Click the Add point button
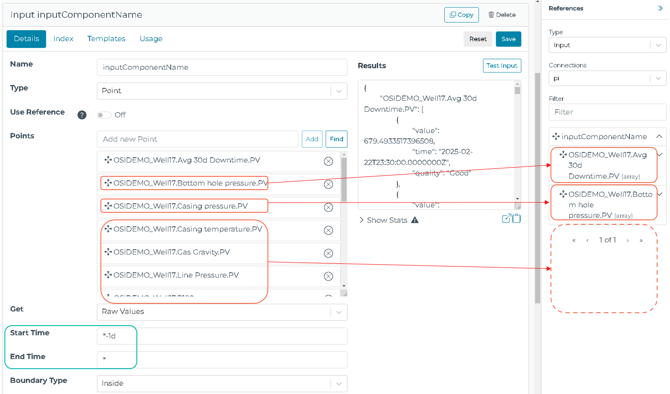The image size is (670, 394). (312, 139)
